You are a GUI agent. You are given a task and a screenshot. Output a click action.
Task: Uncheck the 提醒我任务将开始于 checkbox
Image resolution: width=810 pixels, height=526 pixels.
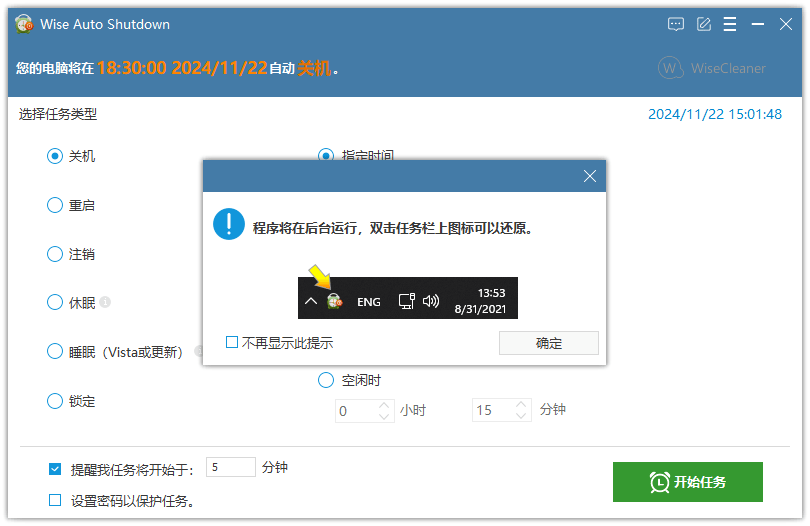pos(55,469)
